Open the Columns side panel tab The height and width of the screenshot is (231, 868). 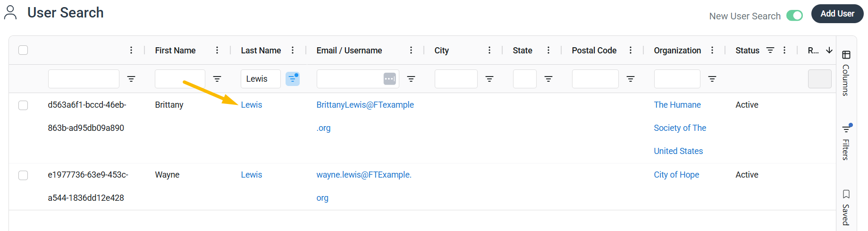[x=846, y=73]
